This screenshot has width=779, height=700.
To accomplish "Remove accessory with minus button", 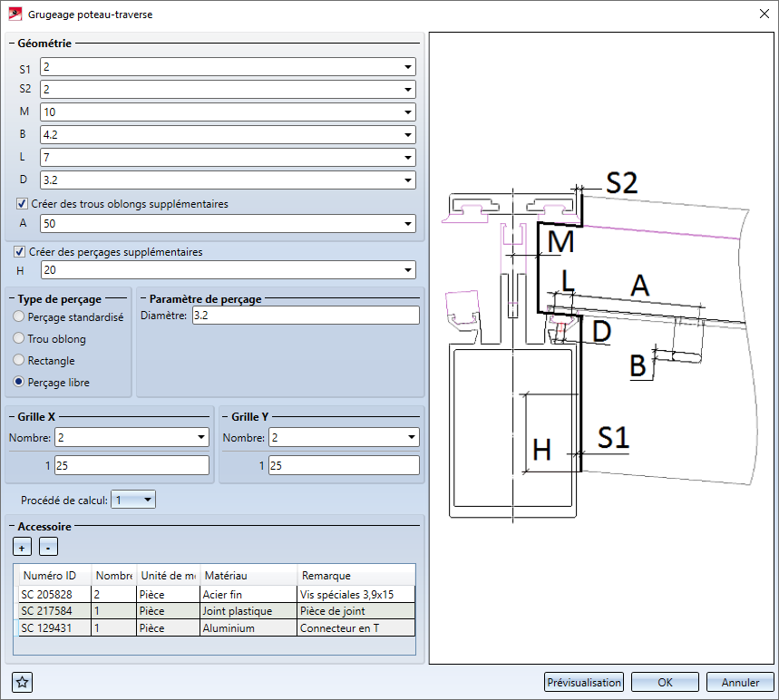I will 49,547.
